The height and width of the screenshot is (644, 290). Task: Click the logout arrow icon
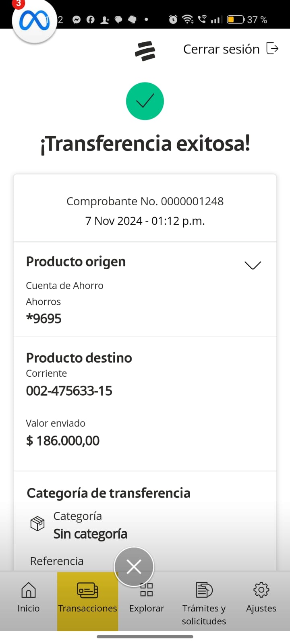coord(273,49)
